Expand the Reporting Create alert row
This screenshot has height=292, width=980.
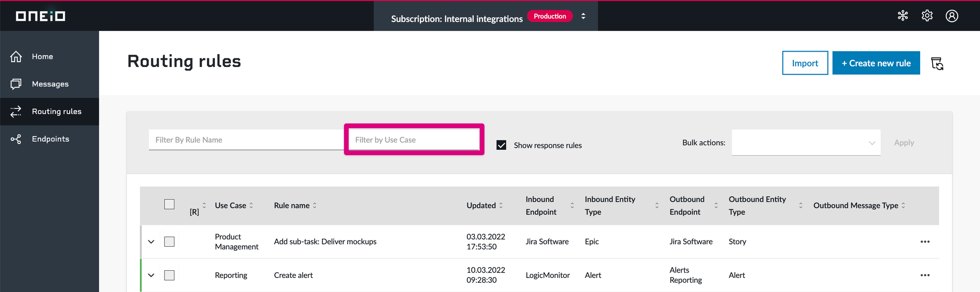pyautogui.click(x=151, y=275)
